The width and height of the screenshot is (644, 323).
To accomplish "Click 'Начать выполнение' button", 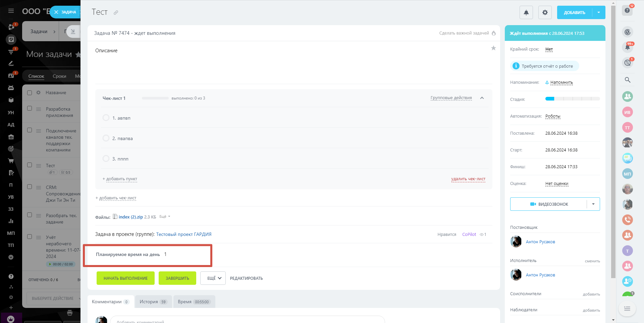I will 125,278.
